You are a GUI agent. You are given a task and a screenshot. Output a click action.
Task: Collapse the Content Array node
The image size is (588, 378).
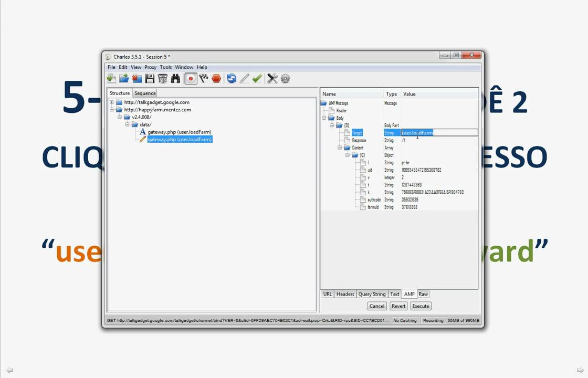pyautogui.click(x=340, y=148)
